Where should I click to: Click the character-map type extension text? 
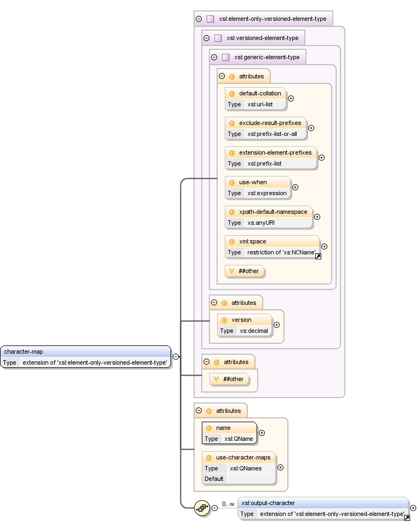pyautogui.click(x=95, y=363)
